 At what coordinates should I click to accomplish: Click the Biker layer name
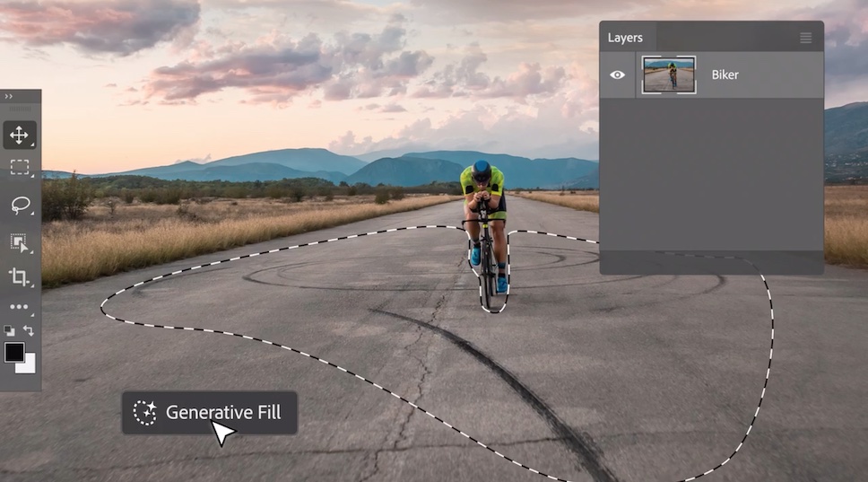(725, 74)
